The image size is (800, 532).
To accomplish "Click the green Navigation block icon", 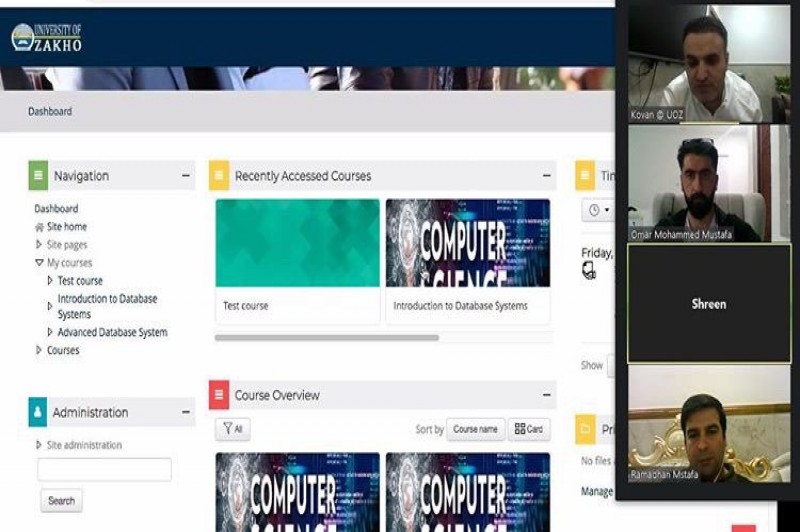I will (38, 176).
